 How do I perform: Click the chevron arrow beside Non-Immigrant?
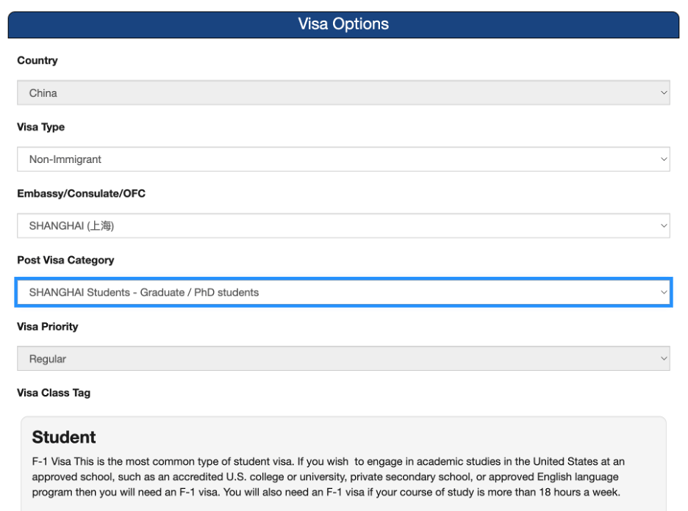pos(663,159)
